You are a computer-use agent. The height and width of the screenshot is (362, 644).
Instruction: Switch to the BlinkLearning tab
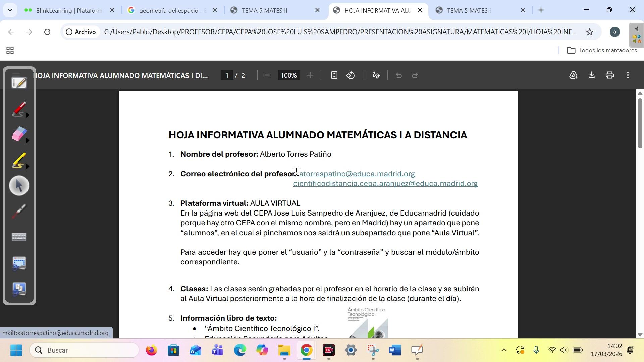pos(69,10)
